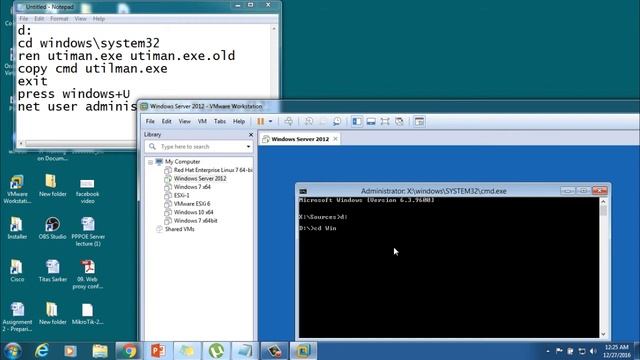Open the taskbar clock showing 12:25 AM
This screenshot has width=640, height=360.
pyautogui.click(x=617, y=351)
